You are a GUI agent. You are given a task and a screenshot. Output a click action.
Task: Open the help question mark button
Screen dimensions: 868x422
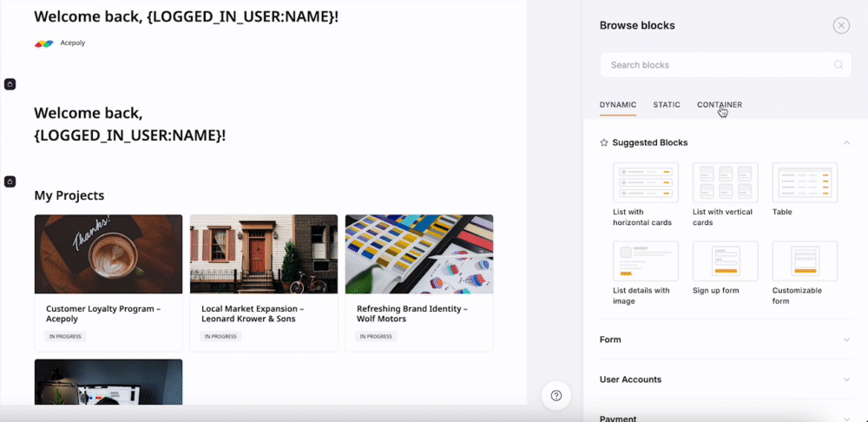pyautogui.click(x=556, y=395)
